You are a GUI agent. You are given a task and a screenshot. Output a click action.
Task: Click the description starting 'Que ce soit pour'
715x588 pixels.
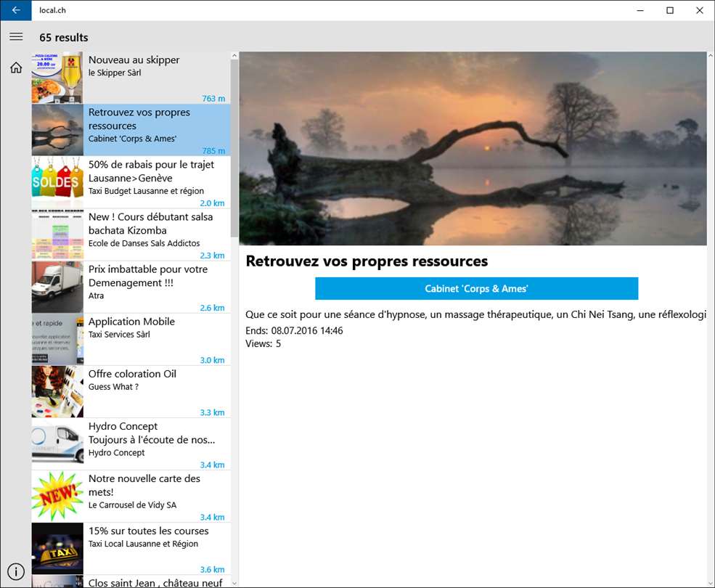click(475, 314)
